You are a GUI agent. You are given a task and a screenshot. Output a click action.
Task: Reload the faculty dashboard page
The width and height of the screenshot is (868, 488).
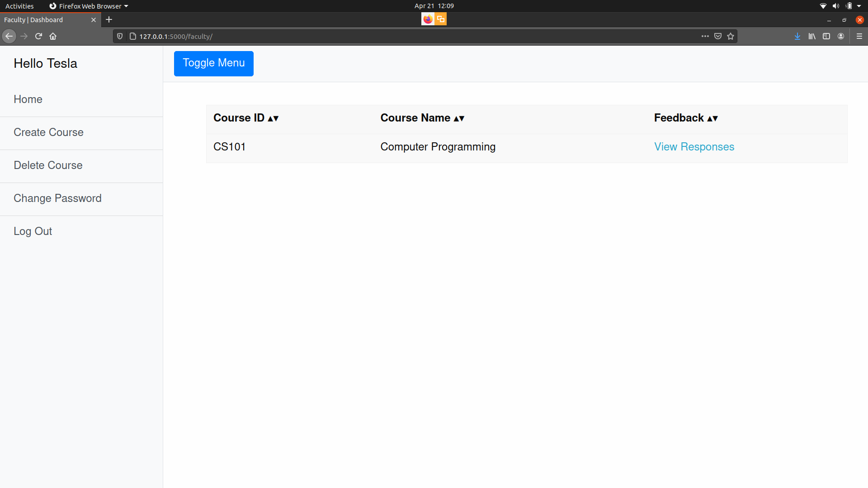tap(38, 36)
